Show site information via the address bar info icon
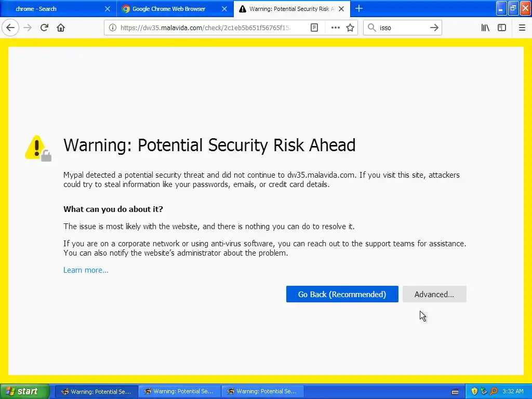The height and width of the screenshot is (399, 532). [x=113, y=28]
